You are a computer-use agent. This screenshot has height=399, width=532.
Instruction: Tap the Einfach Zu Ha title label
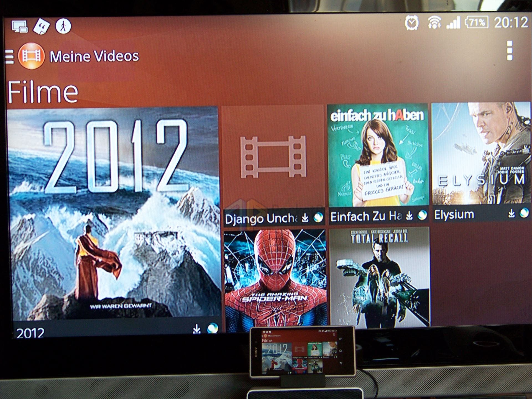click(366, 216)
